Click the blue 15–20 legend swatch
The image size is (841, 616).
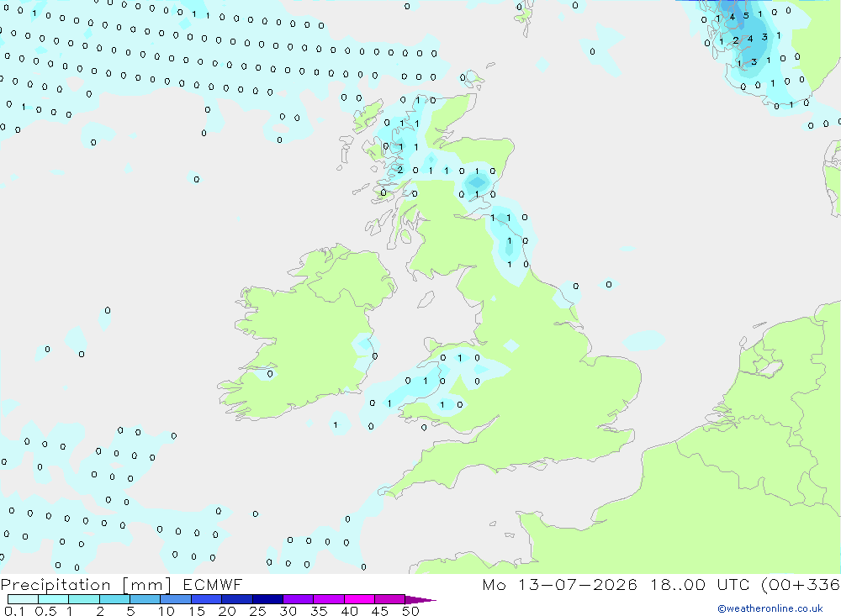[207, 599]
